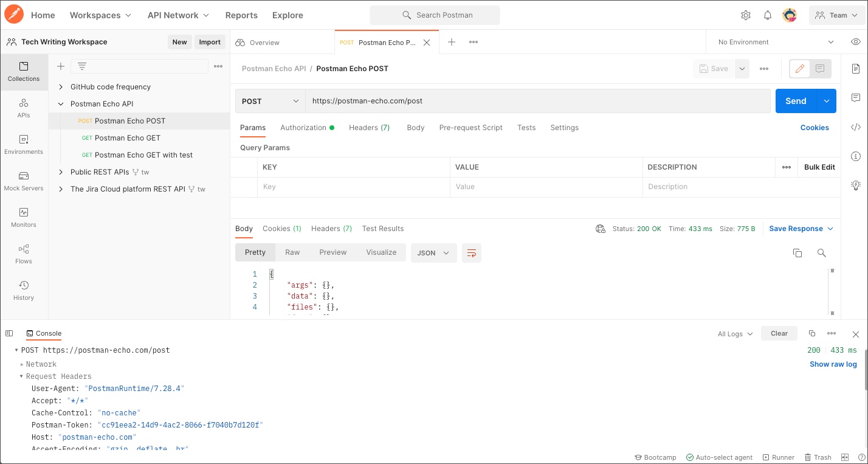Click the filter icon in the collections search
Screen dimensions: 868x464
(82, 66)
